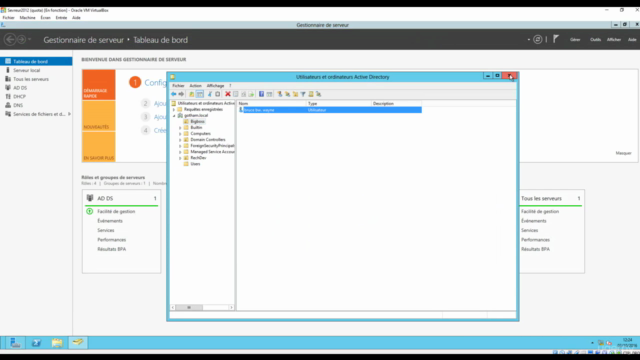
Task: Click the Export list toolbar icon
Action: pos(251,94)
